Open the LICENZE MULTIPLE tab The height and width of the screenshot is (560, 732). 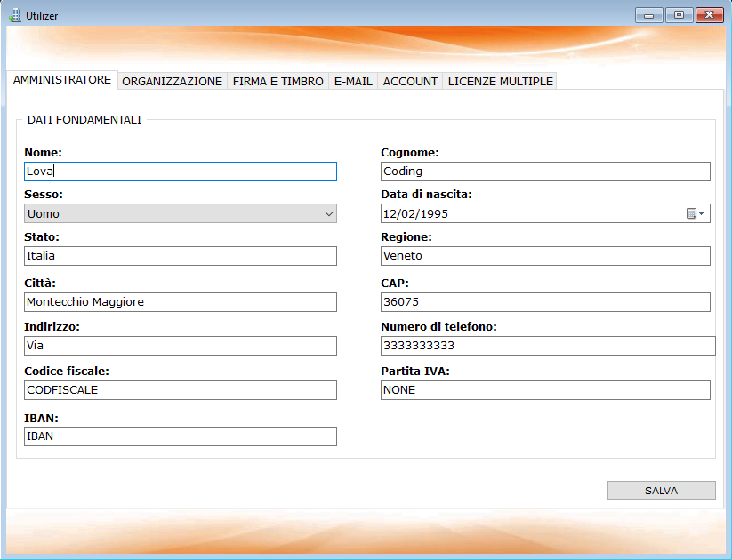coord(499,80)
